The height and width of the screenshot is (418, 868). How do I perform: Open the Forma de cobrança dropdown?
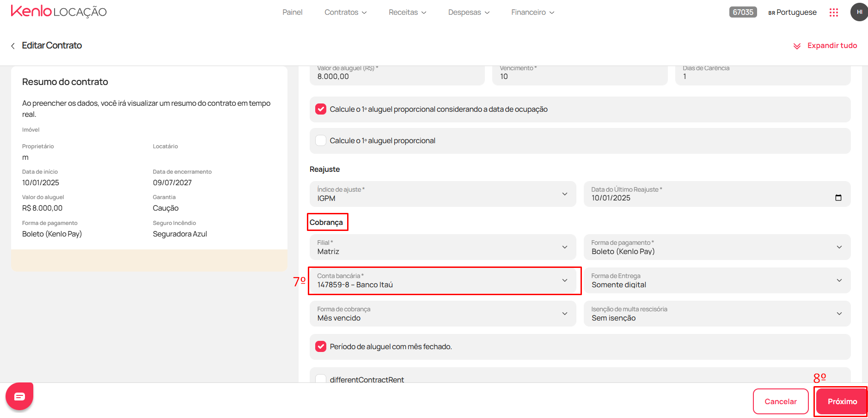pos(443,314)
